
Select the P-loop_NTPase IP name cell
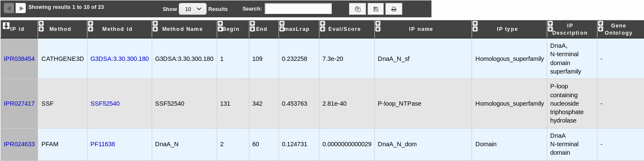pyautogui.click(x=423, y=104)
